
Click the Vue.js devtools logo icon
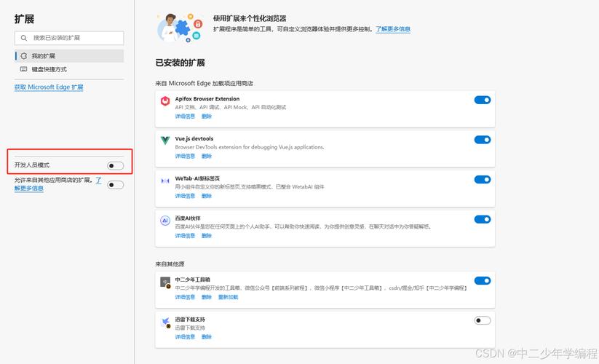[165, 141]
